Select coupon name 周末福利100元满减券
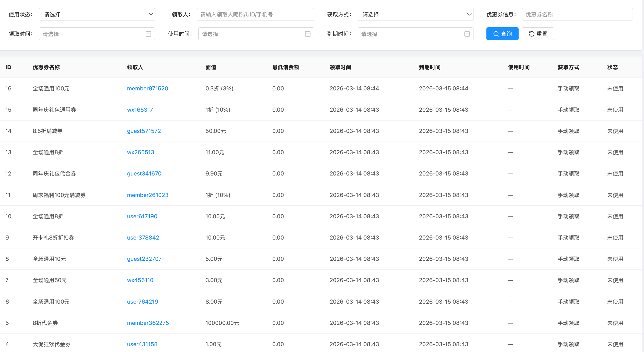Screen dimensions: 644x352 59,195
